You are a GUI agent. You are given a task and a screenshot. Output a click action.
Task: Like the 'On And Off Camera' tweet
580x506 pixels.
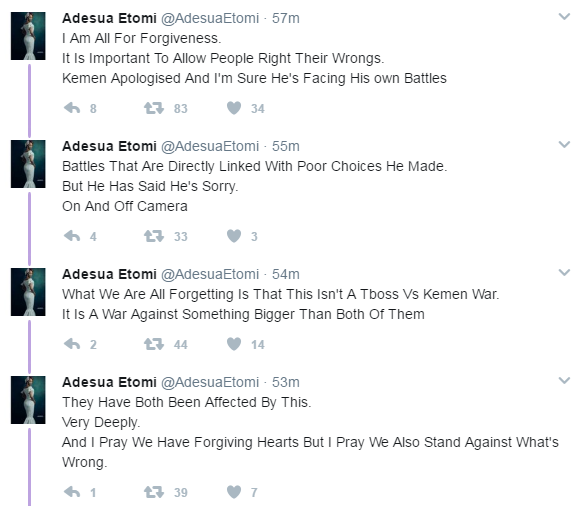tap(234, 236)
